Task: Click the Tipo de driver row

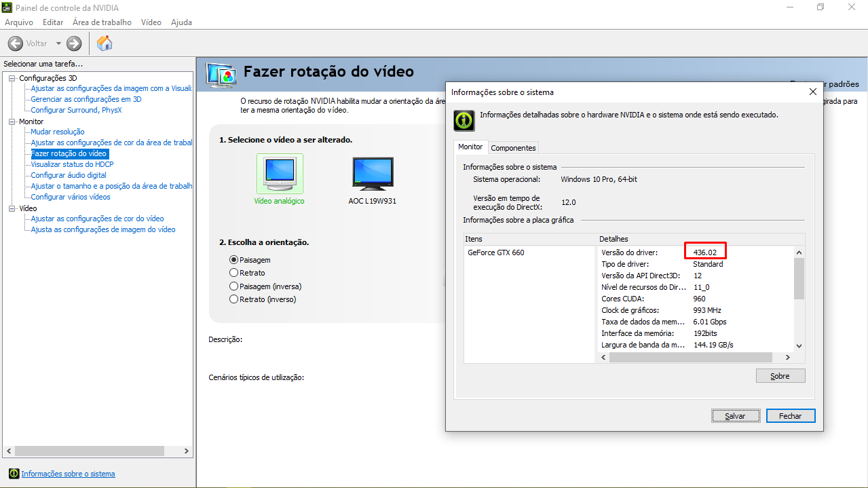Action: [x=696, y=264]
